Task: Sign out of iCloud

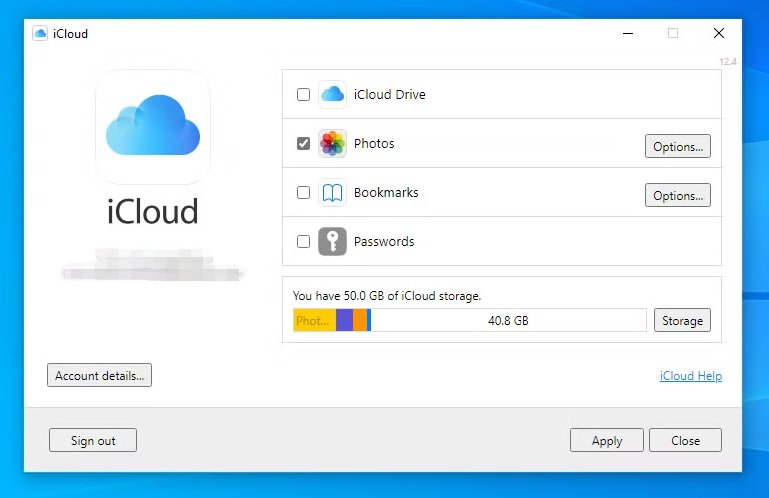Action: pos(93,440)
